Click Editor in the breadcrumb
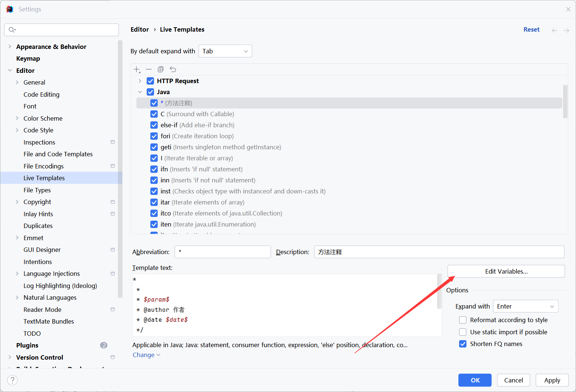The height and width of the screenshot is (392, 576). 140,29
